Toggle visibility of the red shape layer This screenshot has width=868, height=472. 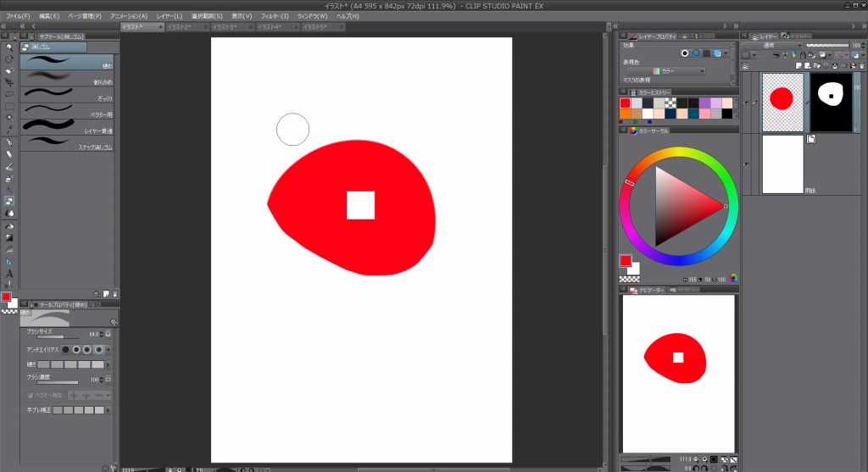pyautogui.click(x=746, y=103)
